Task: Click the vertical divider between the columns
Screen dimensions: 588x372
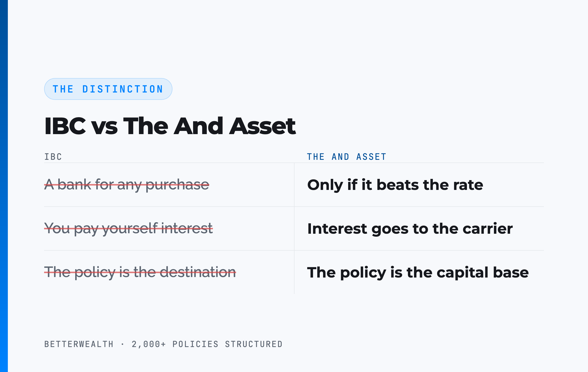Action: (x=294, y=228)
